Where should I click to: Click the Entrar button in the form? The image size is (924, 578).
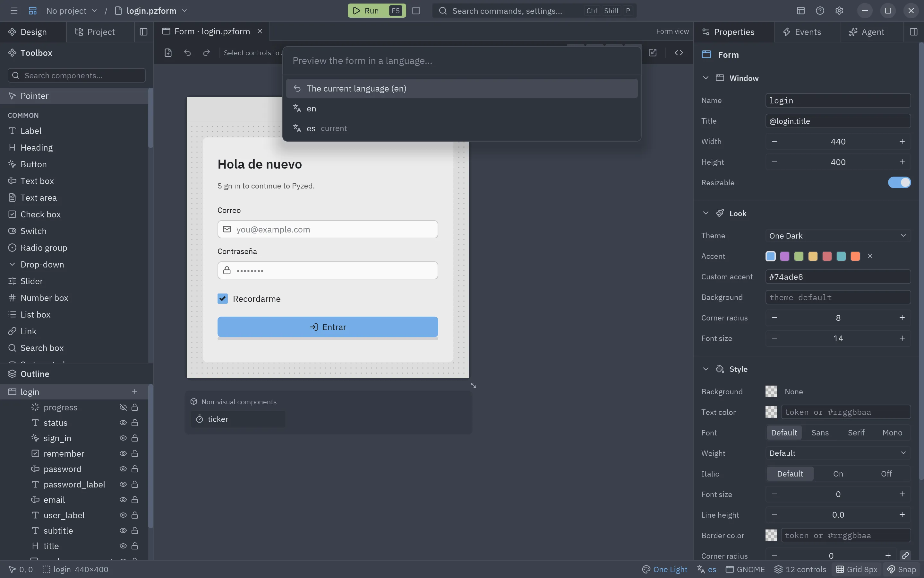click(328, 327)
